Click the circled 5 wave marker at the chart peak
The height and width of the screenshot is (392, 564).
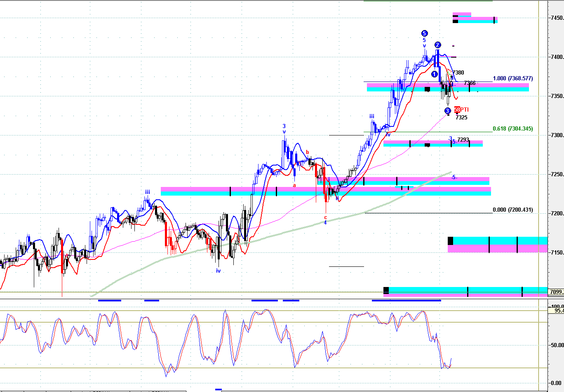[x=424, y=33]
